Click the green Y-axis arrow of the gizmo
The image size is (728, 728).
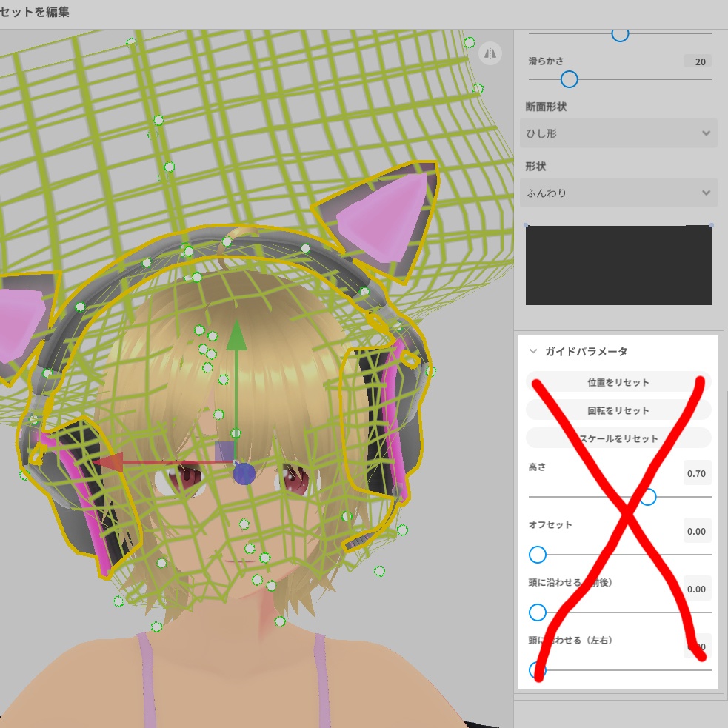[237, 341]
